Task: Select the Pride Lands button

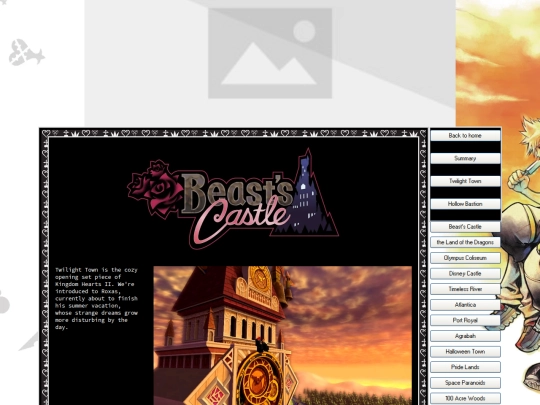Action: (465, 367)
